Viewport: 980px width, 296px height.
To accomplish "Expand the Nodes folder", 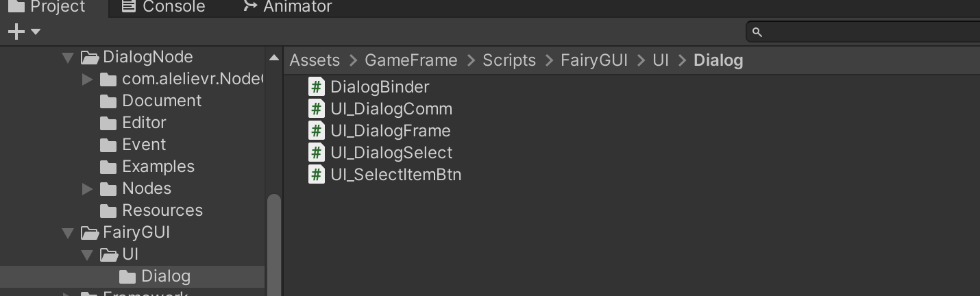I will [x=87, y=188].
